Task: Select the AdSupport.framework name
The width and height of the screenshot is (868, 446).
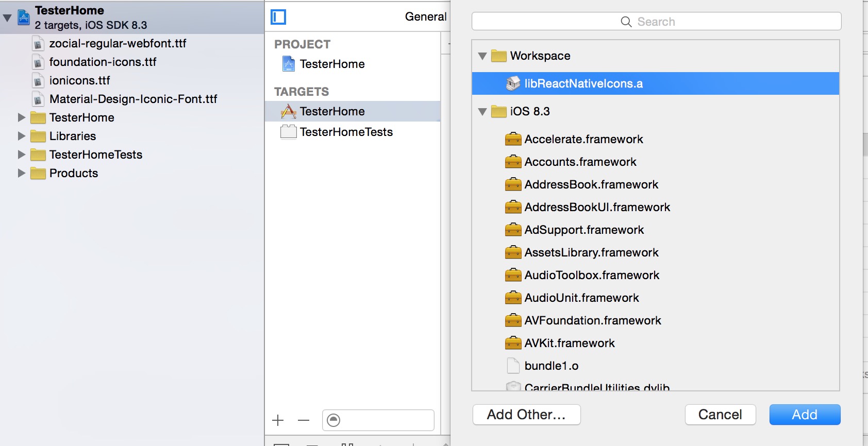Action: coord(584,230)
